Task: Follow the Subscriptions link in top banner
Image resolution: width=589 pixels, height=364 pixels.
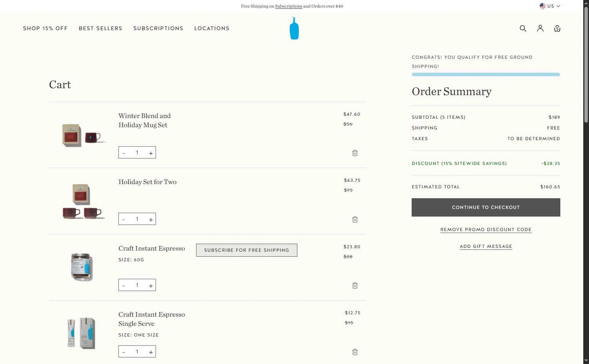Action: (289, 6)
